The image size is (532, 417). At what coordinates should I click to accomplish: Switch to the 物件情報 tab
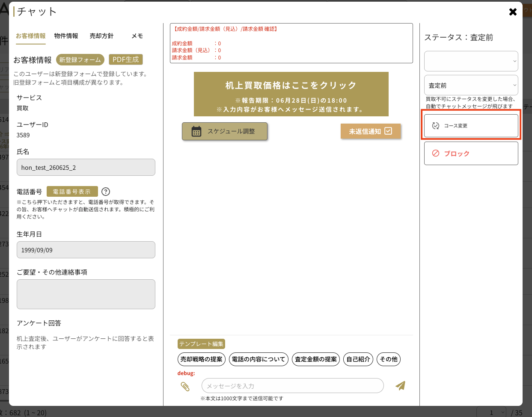point(66,36)
